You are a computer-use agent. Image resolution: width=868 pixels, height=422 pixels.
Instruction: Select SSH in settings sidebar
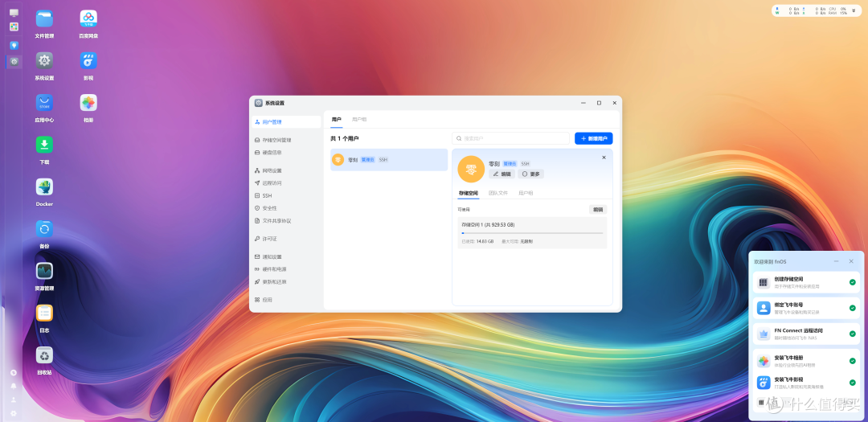tap(285, 195)
